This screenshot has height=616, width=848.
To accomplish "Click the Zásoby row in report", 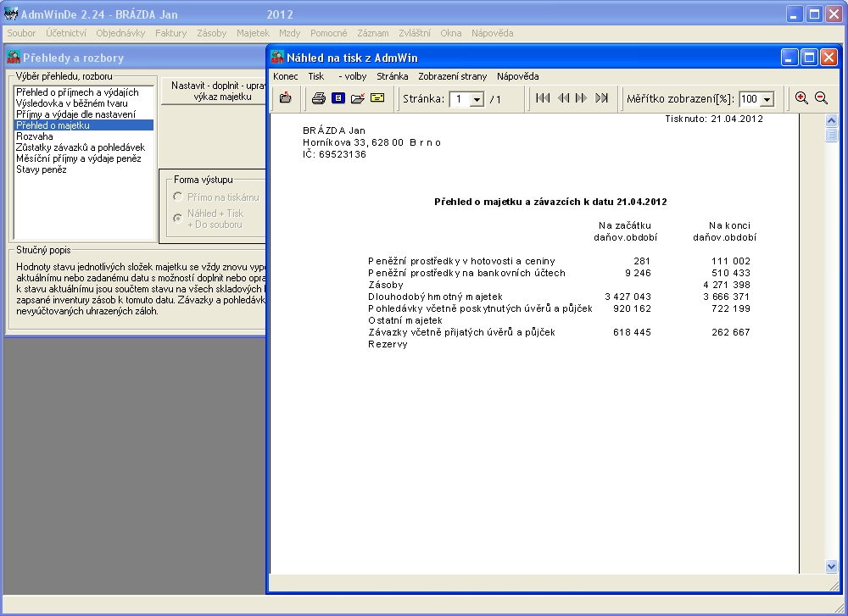I will [386, 285].
